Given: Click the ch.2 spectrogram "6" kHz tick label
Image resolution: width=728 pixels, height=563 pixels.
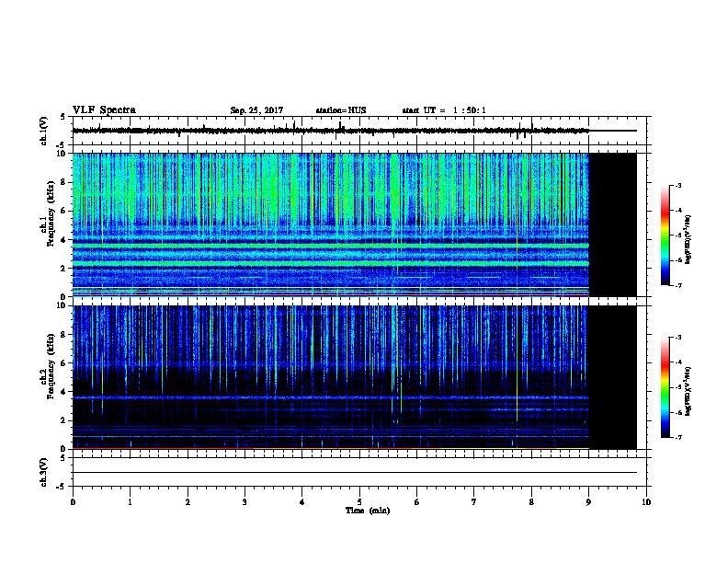Looking at the screenshot, I should tap(63, 363).
